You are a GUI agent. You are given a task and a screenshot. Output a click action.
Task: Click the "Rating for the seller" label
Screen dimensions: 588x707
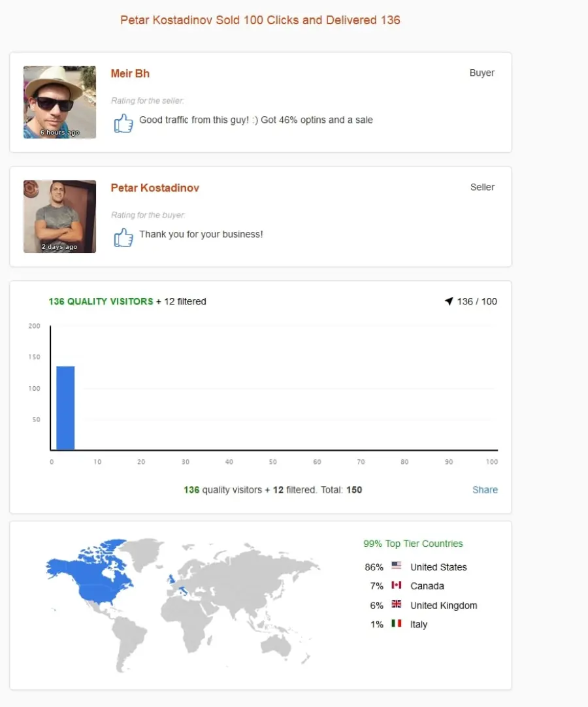(148, 101)
